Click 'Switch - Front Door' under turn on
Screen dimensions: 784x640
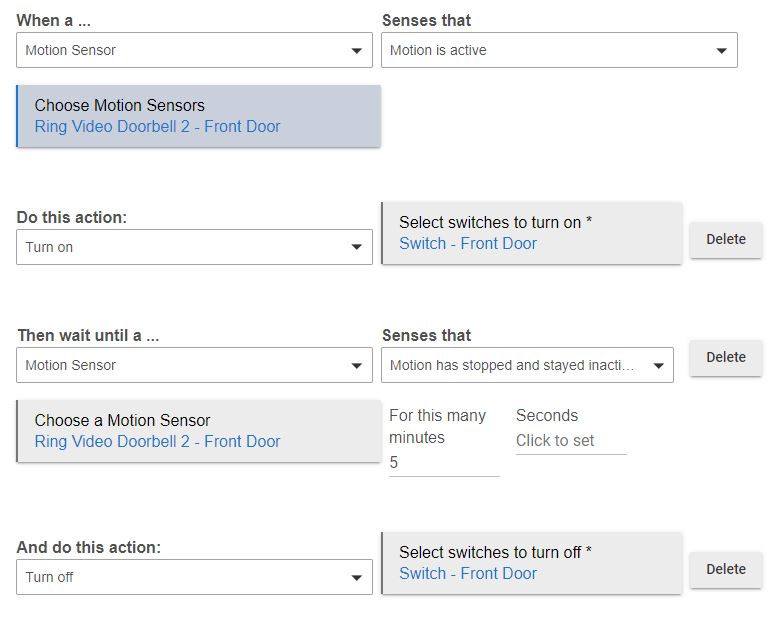click(x=468, y=244)
